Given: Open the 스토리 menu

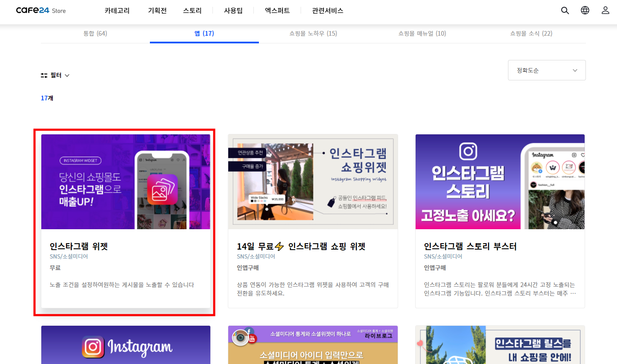Looking at the screenshot, I should point(192,11).
